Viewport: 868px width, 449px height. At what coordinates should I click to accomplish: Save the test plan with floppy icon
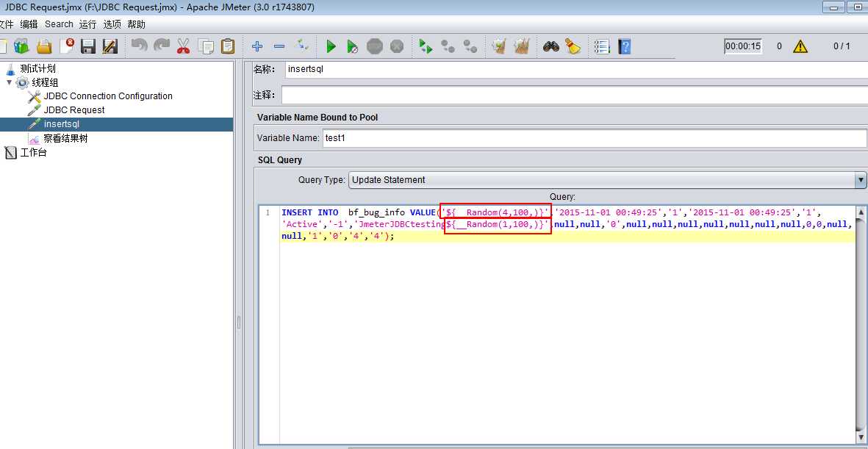pos(88,46)
